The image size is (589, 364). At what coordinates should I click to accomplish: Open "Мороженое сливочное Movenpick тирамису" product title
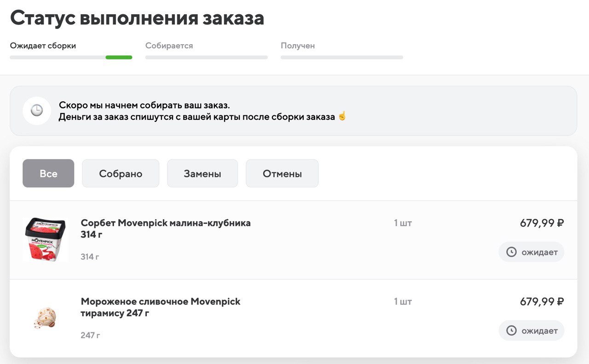(x=161, y=307)
